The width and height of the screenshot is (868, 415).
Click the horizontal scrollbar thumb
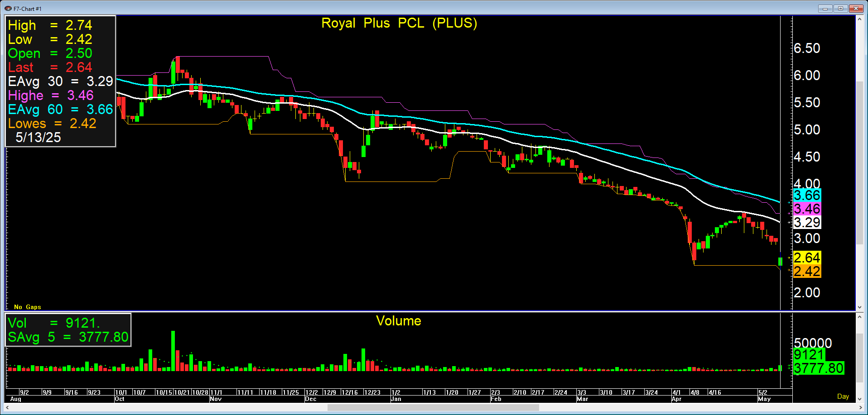coord(433,408)
